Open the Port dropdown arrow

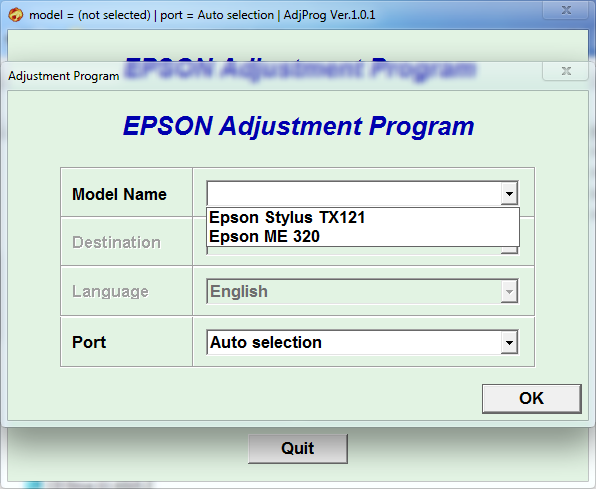(509, 342)
